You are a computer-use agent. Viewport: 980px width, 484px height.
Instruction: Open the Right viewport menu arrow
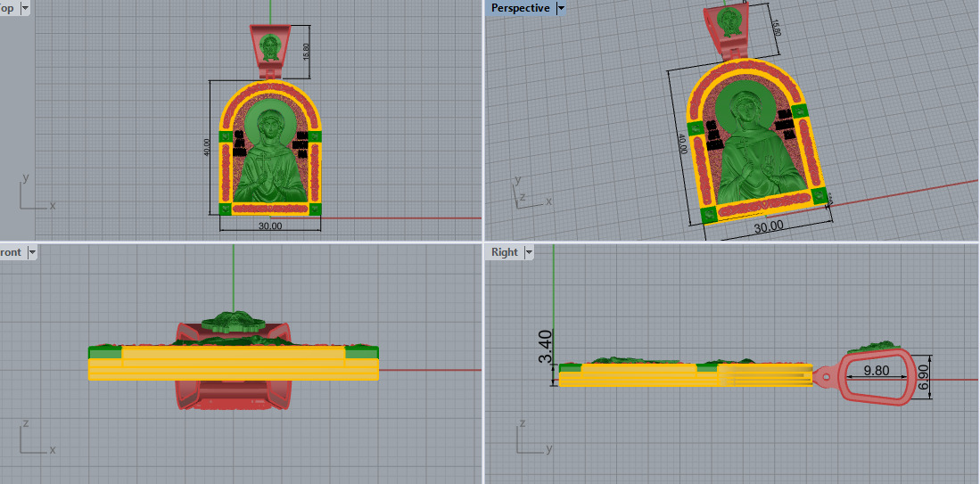point(529,252)
